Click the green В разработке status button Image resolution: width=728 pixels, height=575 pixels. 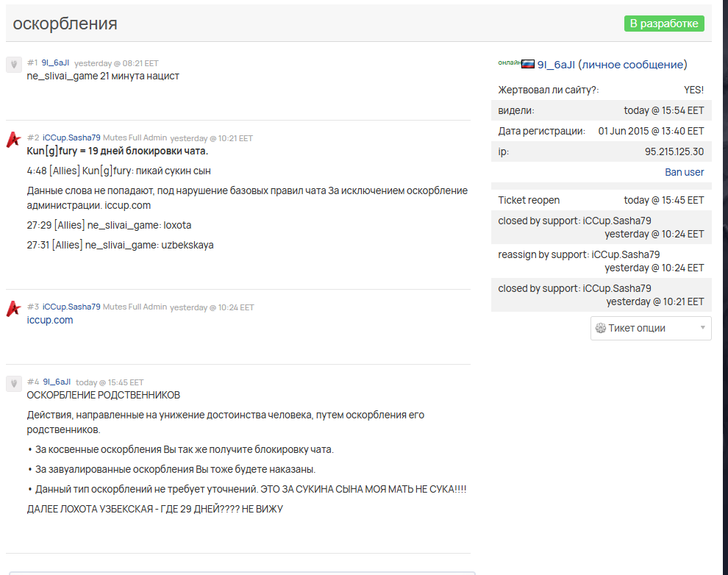664,24
